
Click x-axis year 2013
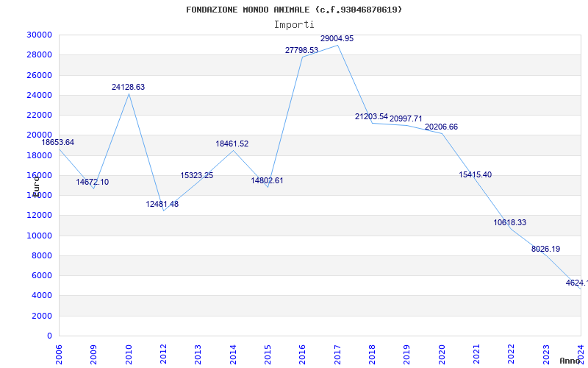[x=198, y=354]
